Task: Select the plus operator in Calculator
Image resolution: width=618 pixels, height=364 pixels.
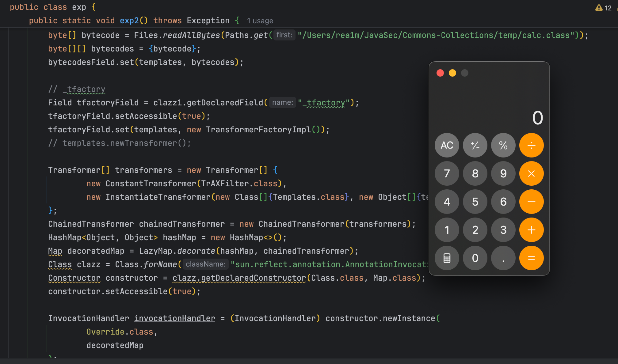Action: click(532, 230)
